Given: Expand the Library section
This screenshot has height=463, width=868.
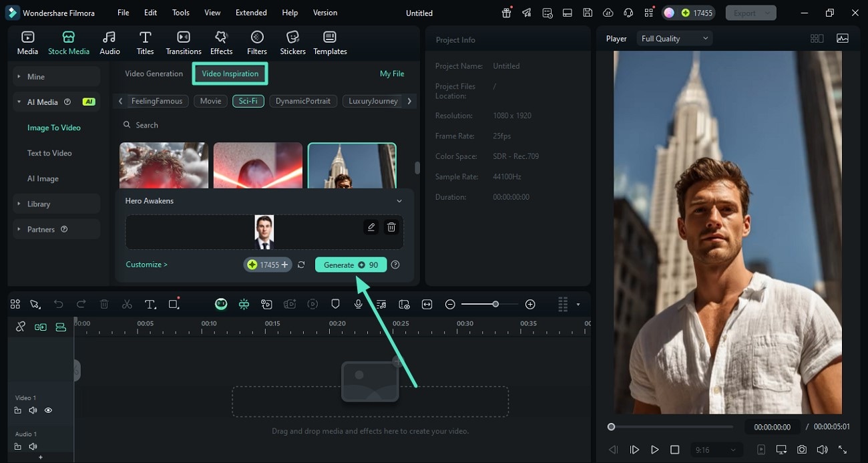Looking at the screenshot, I should [x=57, y=204].
